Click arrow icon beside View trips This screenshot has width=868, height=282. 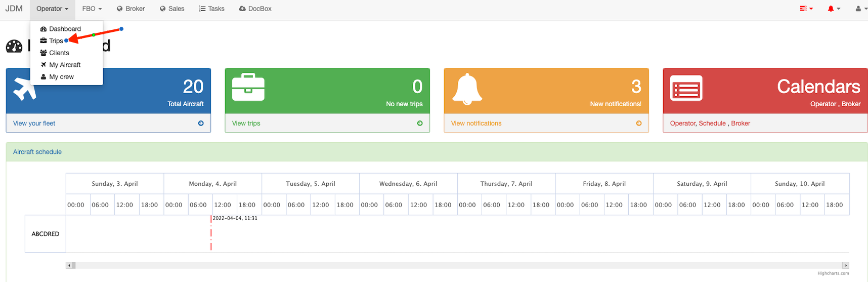point(420,123)
